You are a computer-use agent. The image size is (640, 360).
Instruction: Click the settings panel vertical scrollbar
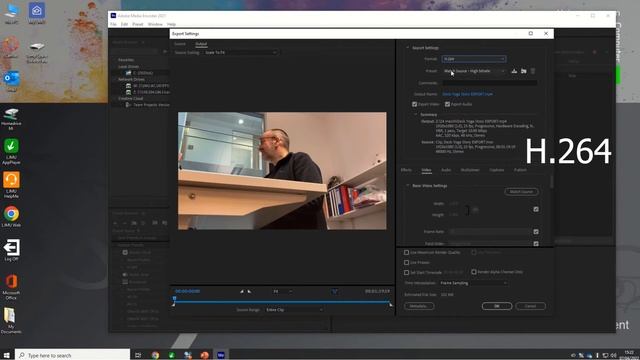point(551,182)
